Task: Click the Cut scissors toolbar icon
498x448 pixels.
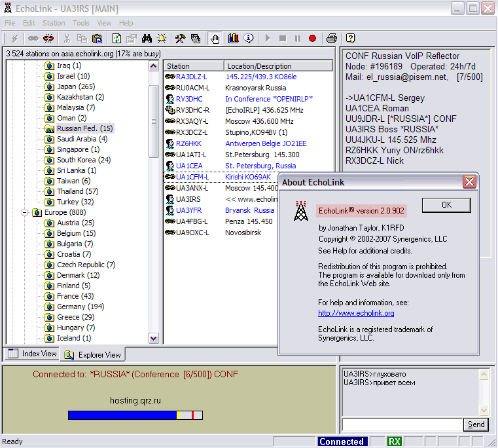Action: point(67,39)
